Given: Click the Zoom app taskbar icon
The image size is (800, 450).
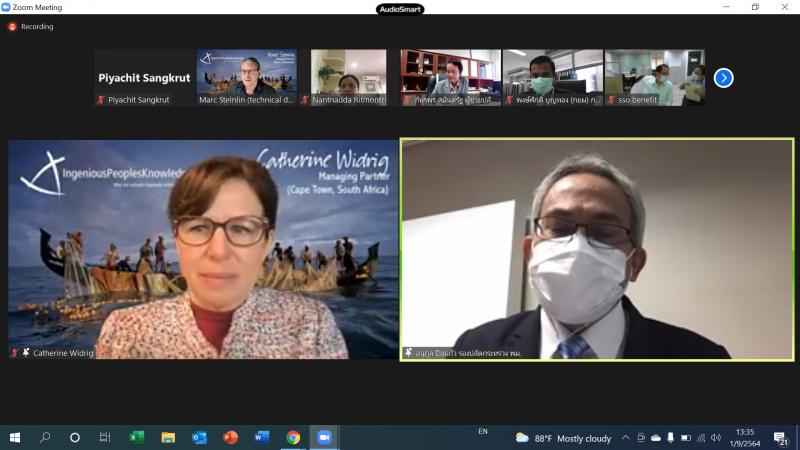Looking at the screenshot, I should (324, 437).
